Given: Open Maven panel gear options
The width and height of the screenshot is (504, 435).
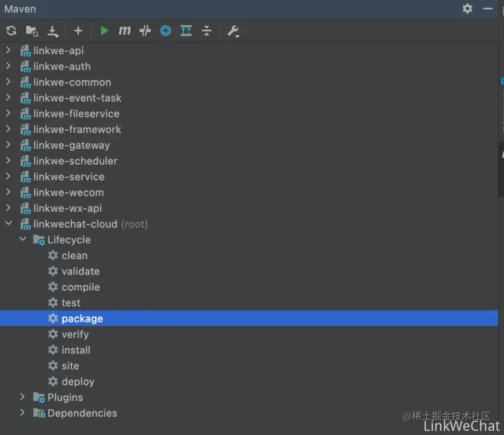Looking at the screenshot, I should pyautogui.click(x=467, y=8).
